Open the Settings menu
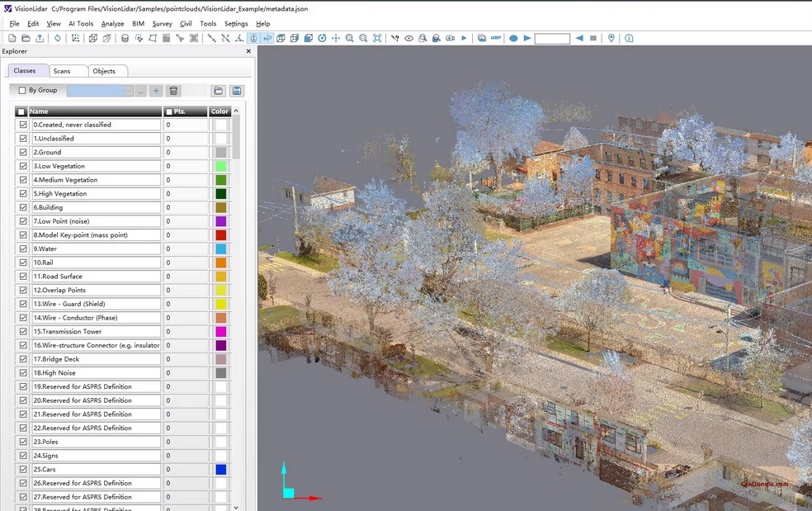The width and height of the screenshot is (812, 511). [236, 23]
